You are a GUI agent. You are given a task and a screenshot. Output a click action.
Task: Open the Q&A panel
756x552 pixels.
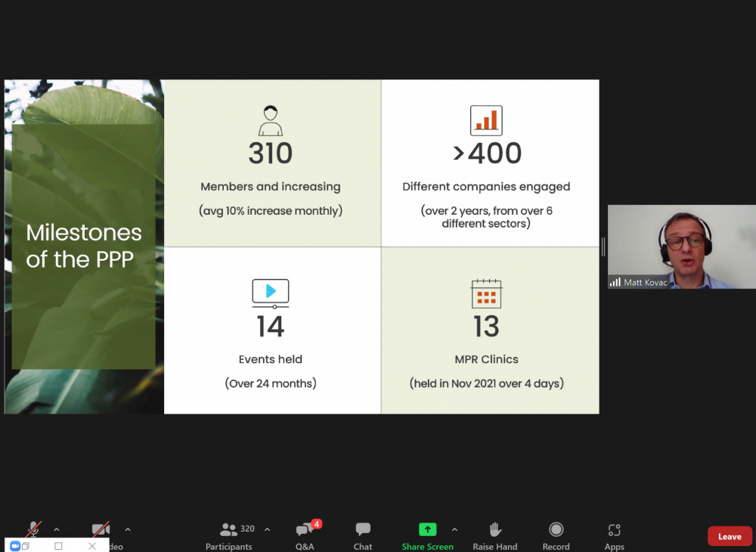[305, 535]
